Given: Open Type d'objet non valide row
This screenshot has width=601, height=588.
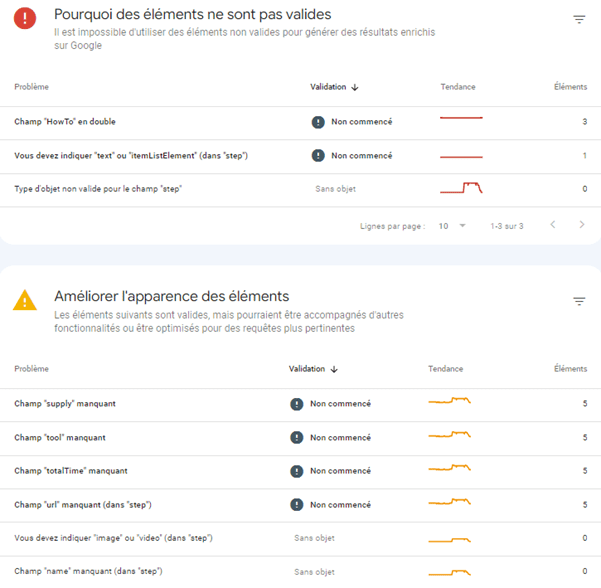Looking at the screenshot, I should (x=300, y=190).
